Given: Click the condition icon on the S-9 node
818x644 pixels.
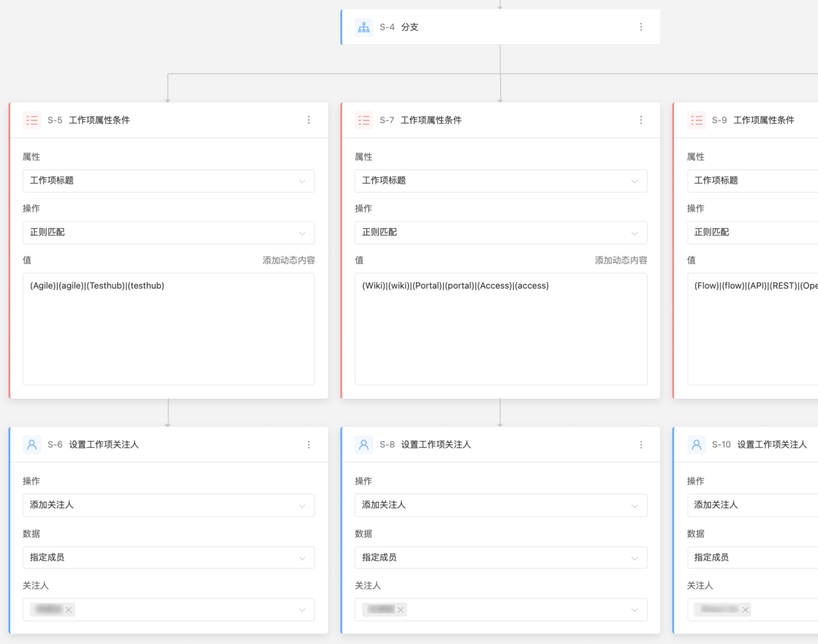Looking at the screenshot, I should click(x=696, y=120).
